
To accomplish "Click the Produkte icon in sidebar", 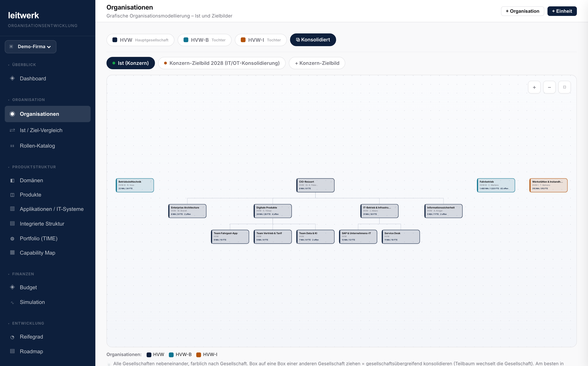I will coord(12,195).
